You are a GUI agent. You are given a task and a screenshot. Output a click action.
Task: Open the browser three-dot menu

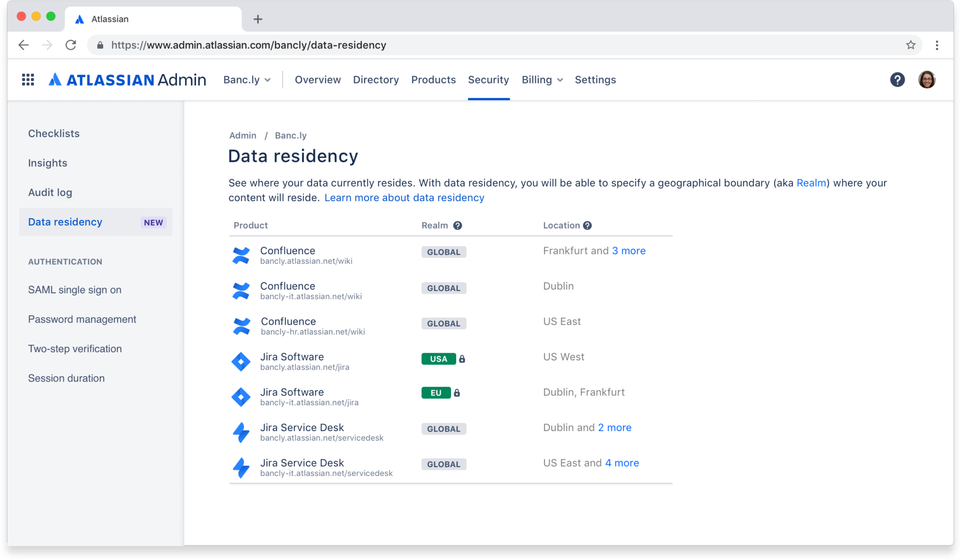point(937,45)
